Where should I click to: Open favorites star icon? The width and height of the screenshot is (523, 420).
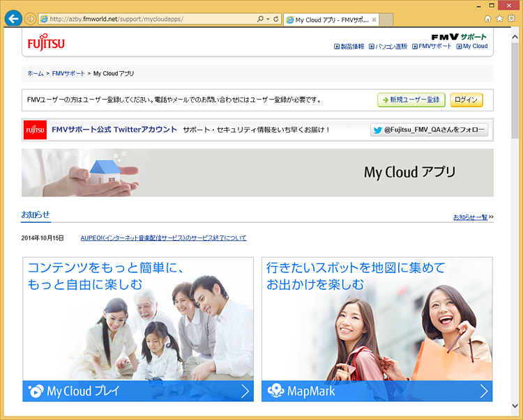click(499, 19)
